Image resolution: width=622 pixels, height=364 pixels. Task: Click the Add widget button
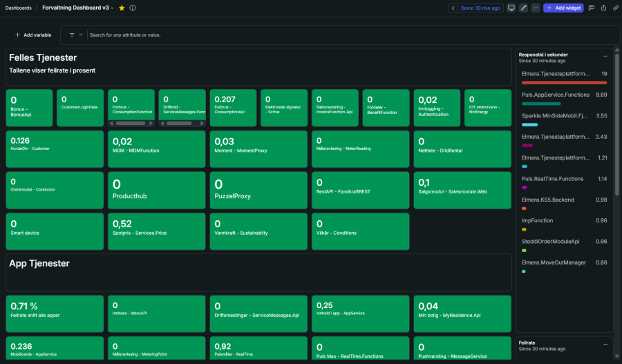point(563,8)
